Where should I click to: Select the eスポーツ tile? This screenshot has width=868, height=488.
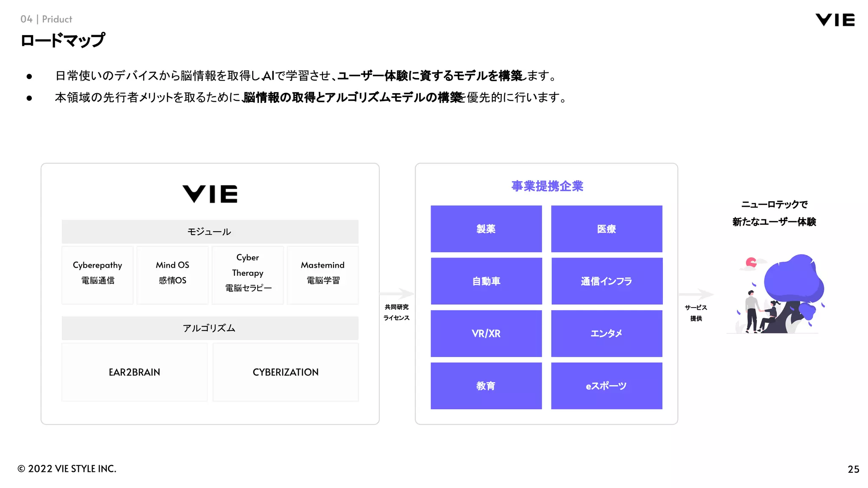point(606,385)
